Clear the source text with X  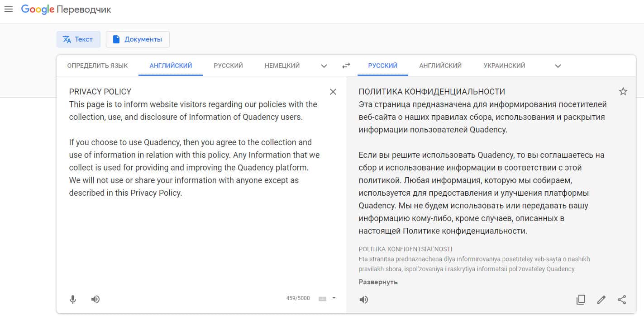333,92
